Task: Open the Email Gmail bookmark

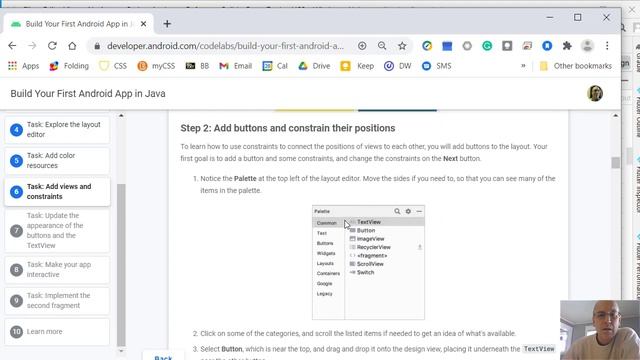Action: coord(236,66)
